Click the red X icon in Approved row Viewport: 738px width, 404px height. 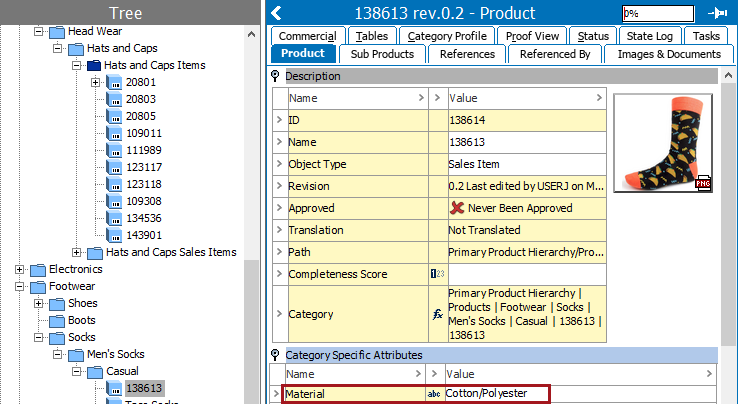(459, 208)
